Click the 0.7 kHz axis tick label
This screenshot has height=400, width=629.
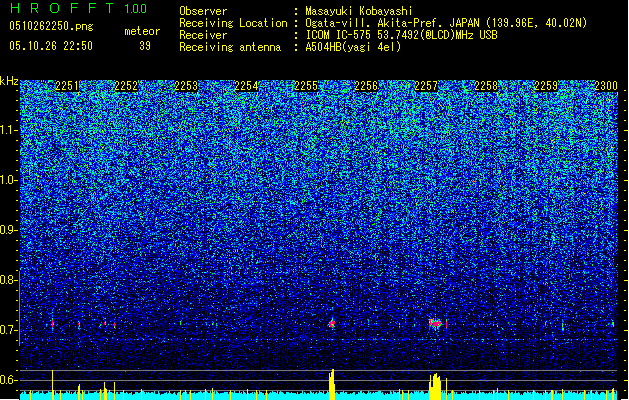click(x=8, y=330)
